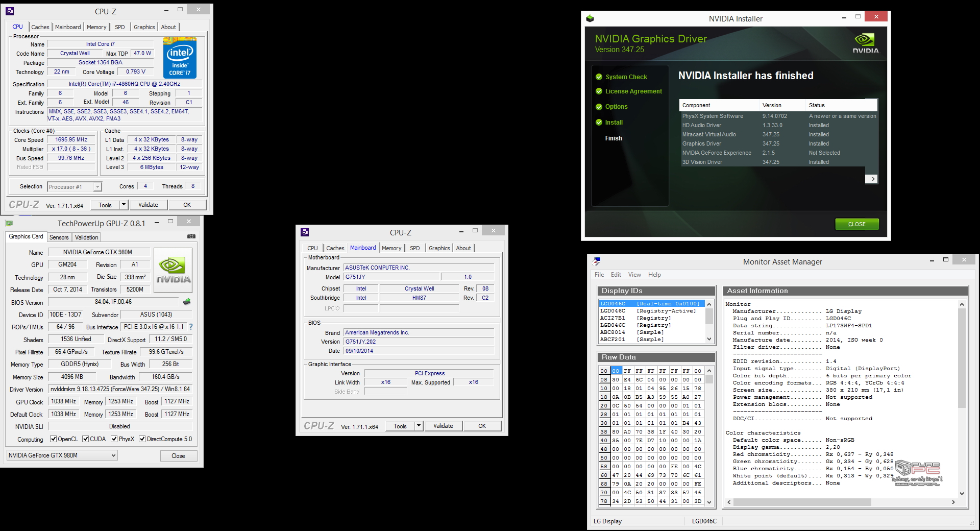Click the GPU-Z screenshot camera icon

(191, 236)
